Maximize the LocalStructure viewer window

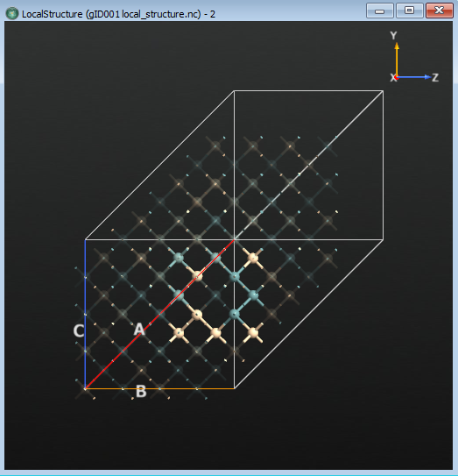click(410, 11)
